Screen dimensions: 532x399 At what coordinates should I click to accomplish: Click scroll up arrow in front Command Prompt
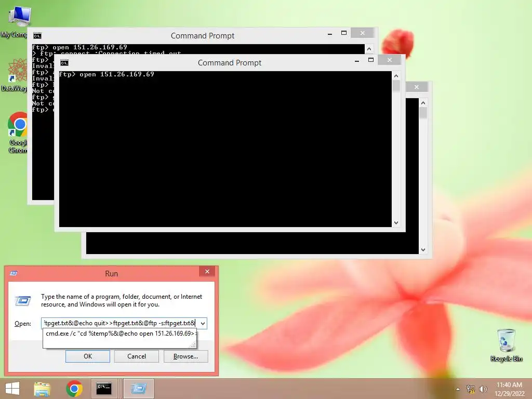(x=396, y=76)
